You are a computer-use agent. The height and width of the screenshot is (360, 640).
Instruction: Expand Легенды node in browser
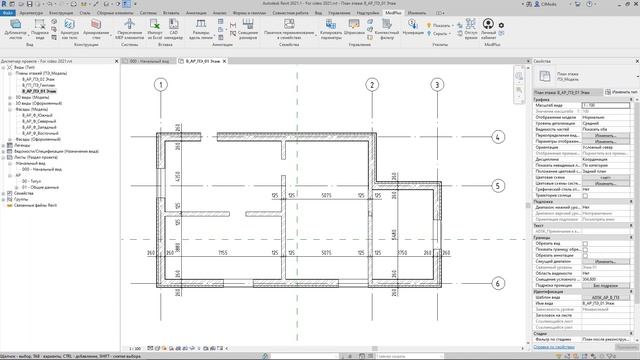(x=3, y=145)
